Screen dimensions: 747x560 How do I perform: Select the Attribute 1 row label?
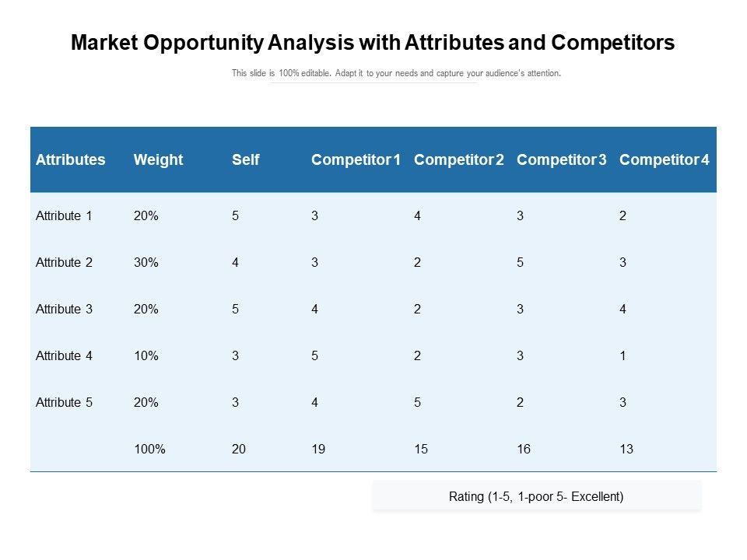64,216
